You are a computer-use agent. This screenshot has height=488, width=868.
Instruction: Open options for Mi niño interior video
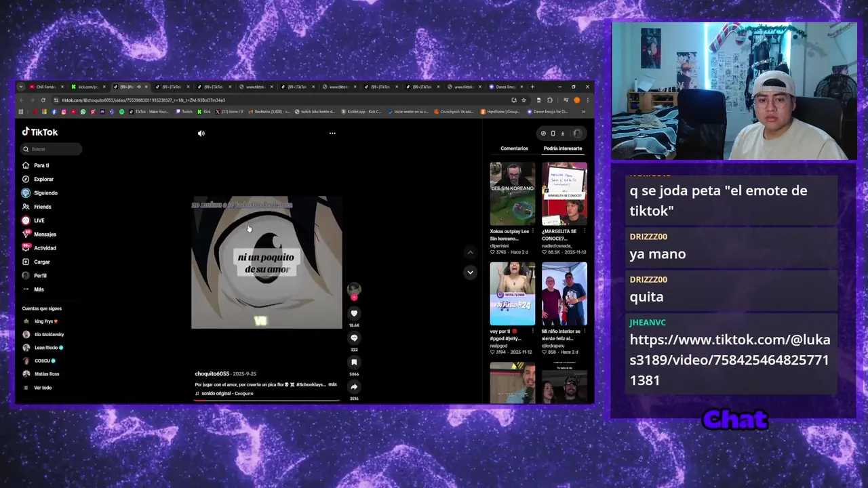(585, 331)
